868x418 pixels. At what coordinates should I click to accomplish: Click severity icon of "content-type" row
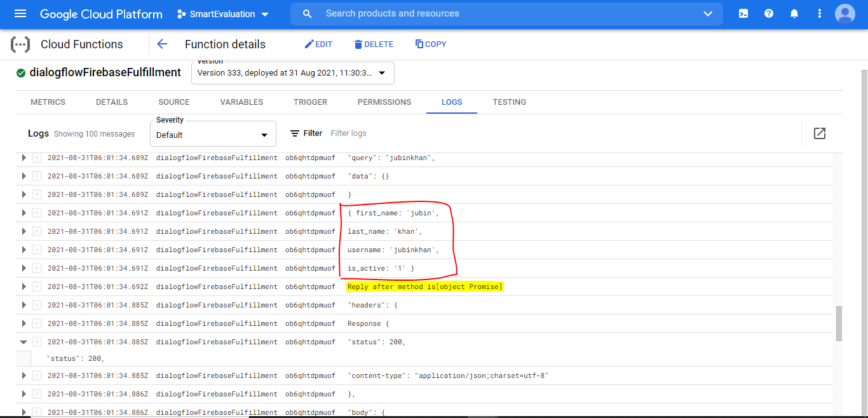click(x=37, y=375)
